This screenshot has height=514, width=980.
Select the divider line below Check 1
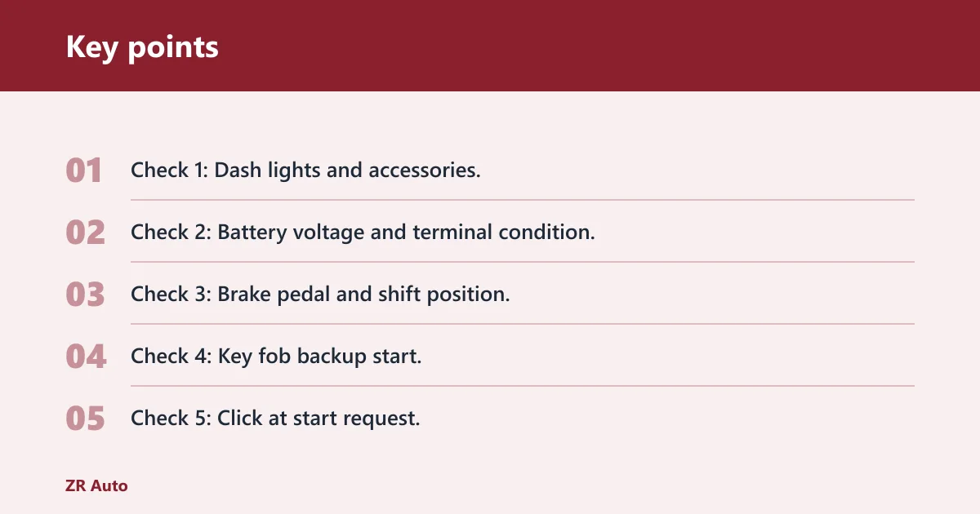(523, 200)
